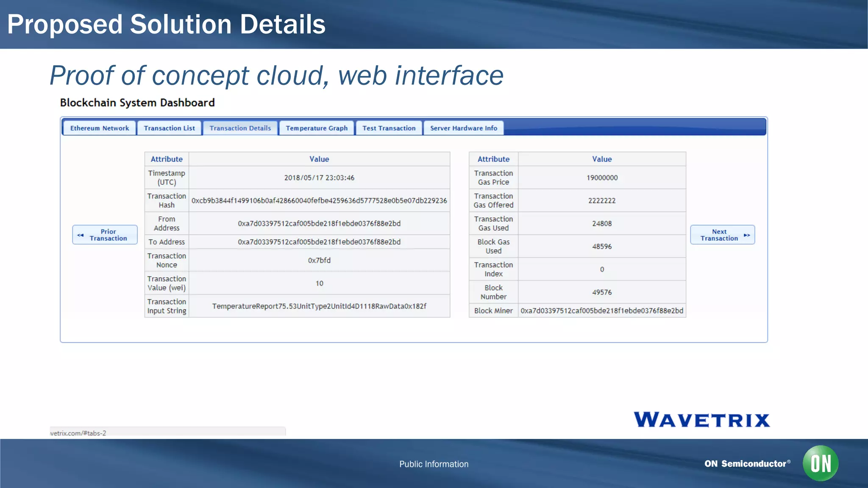Click the Attribute header of right table
Viewport: 868px width, 488px height.
(493, 159)
